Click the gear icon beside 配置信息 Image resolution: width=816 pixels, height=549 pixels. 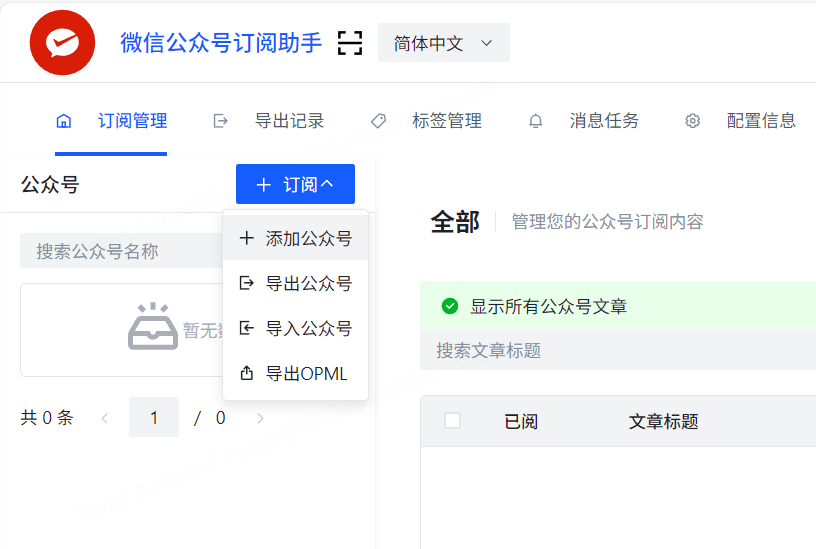pyautogui.click(x=692, y=121)
